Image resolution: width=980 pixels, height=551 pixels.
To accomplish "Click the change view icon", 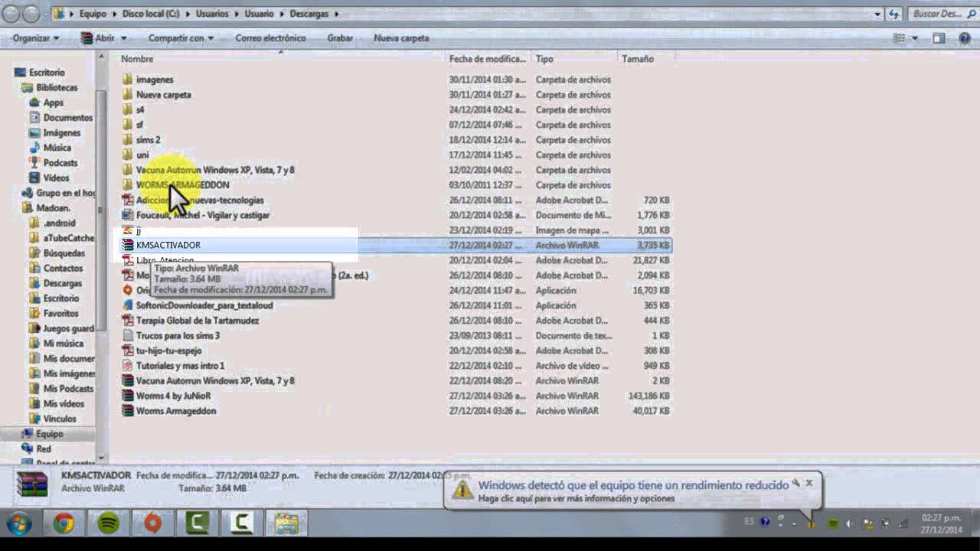I will pos(900,38).
